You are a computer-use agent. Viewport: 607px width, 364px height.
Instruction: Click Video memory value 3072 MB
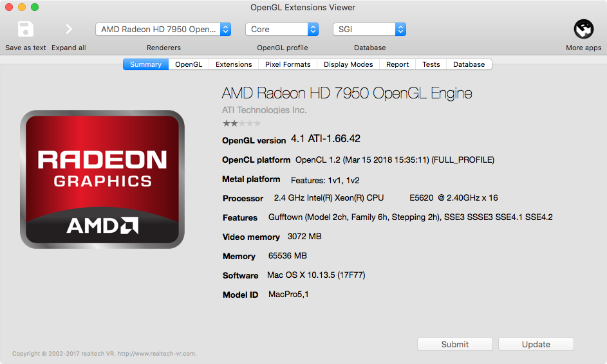click(x=304, y=237)
